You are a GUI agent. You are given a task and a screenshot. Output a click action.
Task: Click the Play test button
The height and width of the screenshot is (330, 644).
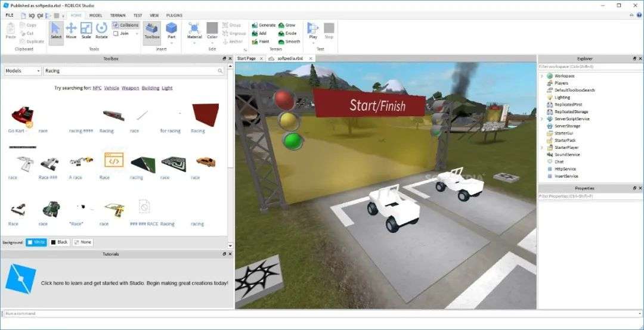tap(313, 31)
